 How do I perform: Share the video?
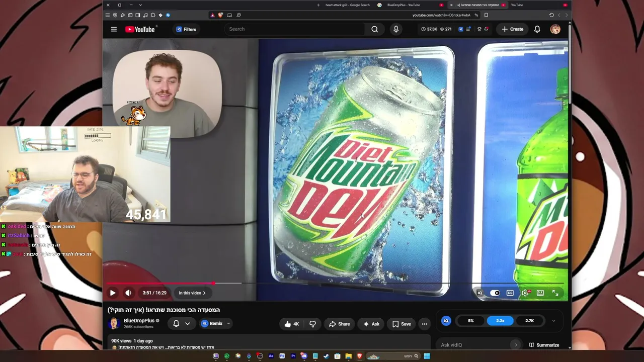click(339, 324)
